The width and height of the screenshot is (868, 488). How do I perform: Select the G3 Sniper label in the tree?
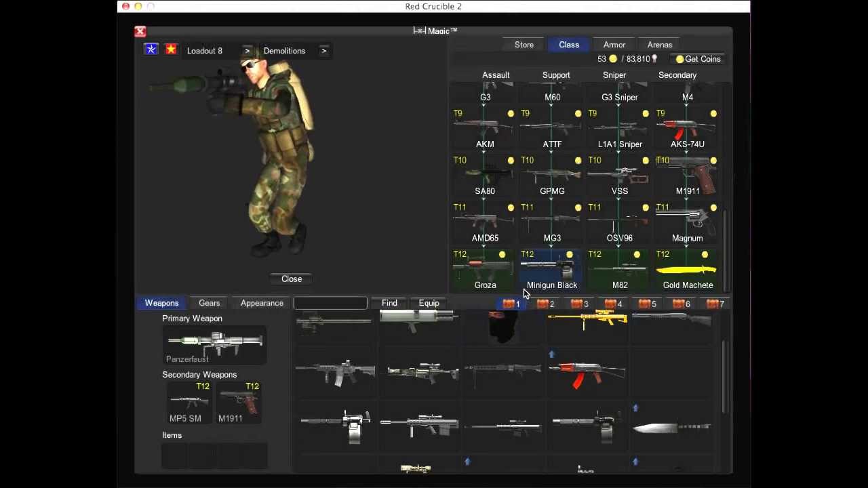pos(620,98)
